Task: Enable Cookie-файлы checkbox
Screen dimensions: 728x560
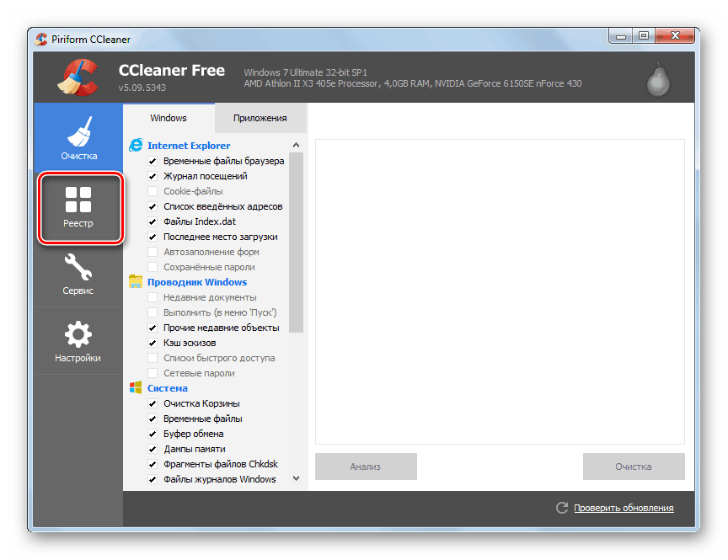Action: tap(153, 191)
